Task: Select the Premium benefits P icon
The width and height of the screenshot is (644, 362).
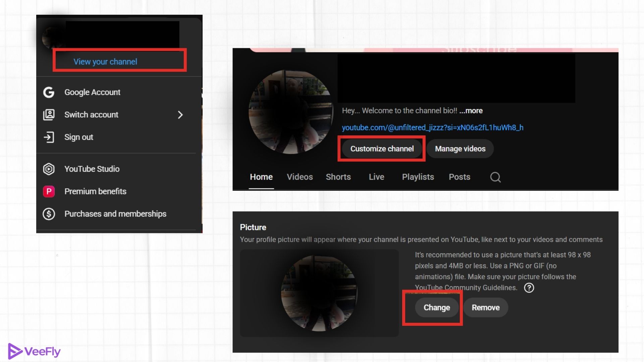Action: 49,191
